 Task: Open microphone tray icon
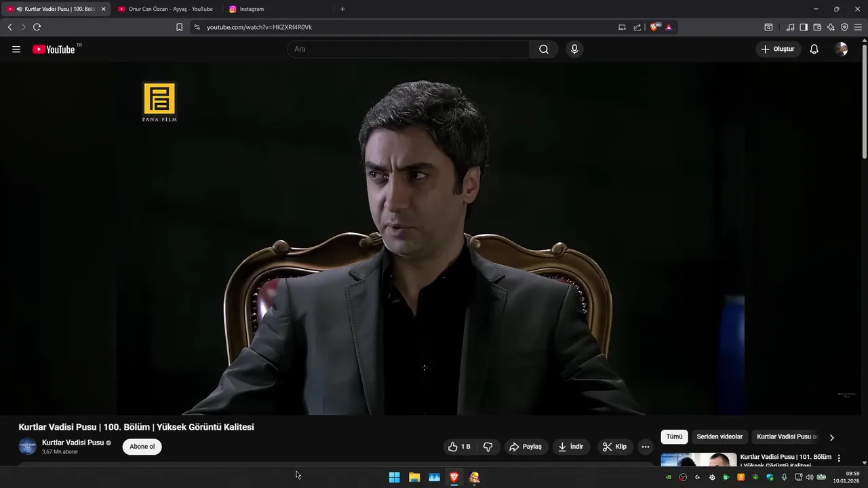pyautogui.click(x=784, y=477)
